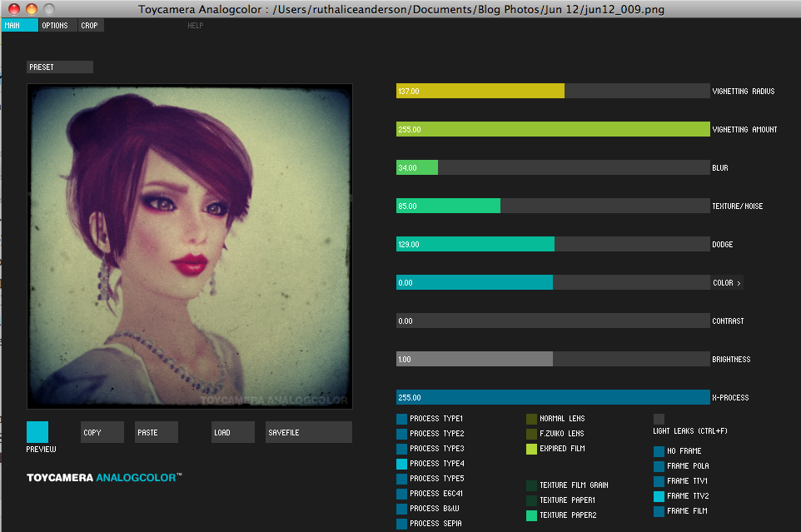Enable the Light Leaks toggle

(659, 419)
